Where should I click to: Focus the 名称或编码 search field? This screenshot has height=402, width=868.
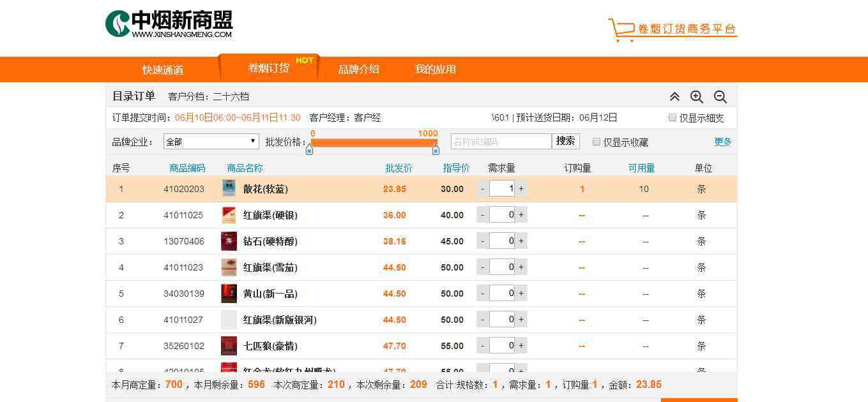pos(501,142)
